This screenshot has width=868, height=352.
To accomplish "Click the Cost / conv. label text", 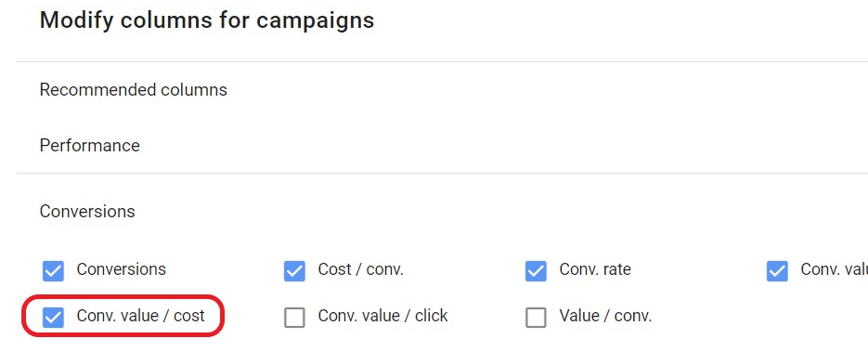I will [361, 269].
